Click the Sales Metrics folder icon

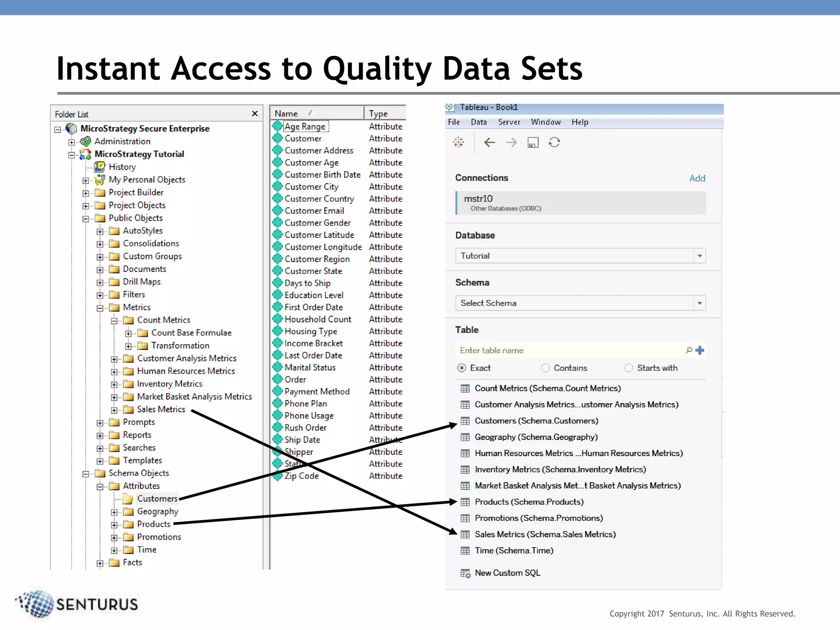point(128,409)
